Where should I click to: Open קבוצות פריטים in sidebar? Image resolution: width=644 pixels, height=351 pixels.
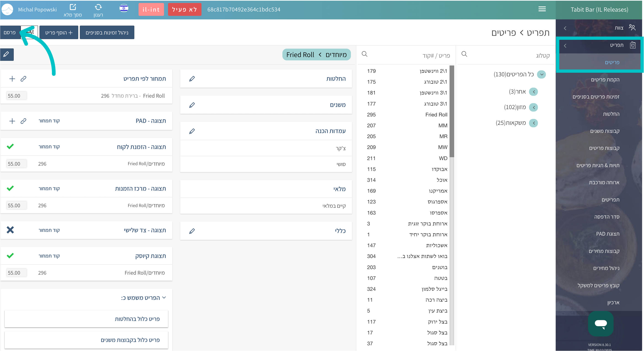tap(604, 148)
